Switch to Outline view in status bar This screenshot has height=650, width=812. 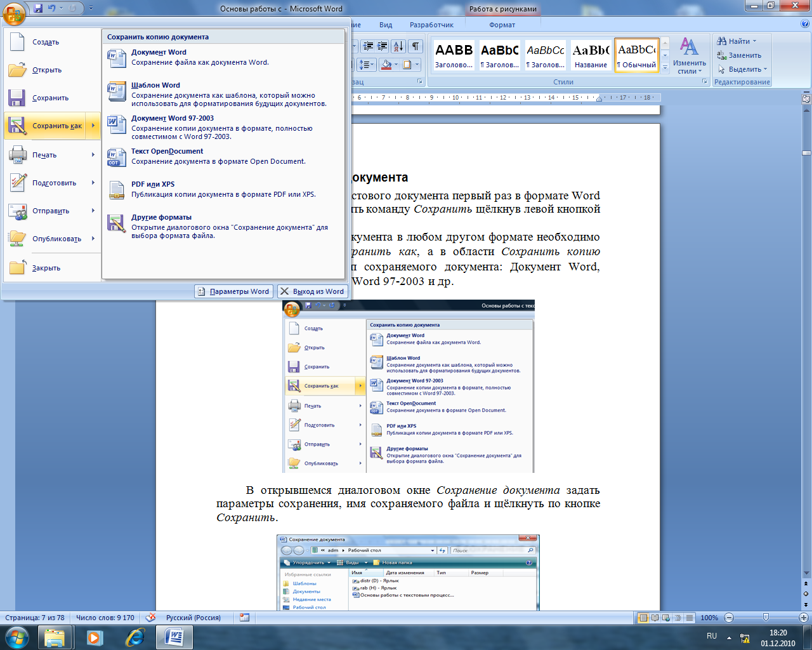point(678,618)
